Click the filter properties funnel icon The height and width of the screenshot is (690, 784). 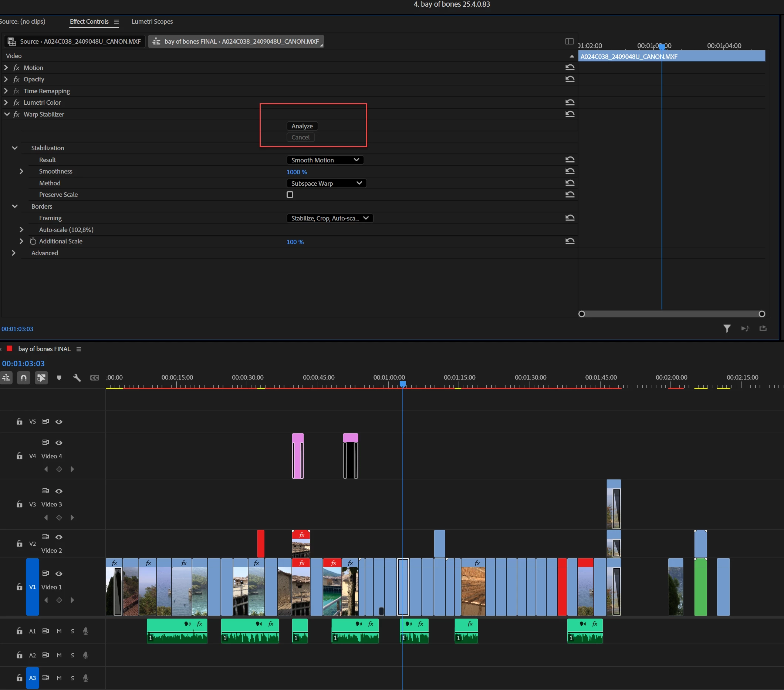726,329
